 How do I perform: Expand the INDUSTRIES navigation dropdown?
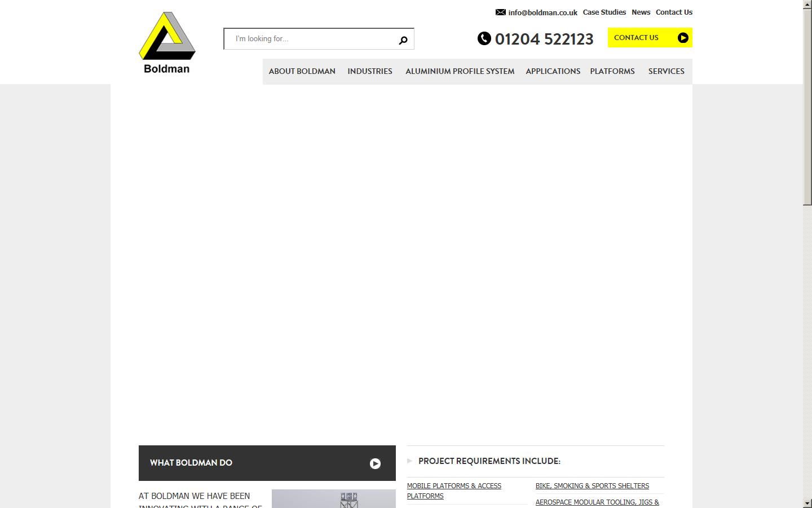coord(370,71)
